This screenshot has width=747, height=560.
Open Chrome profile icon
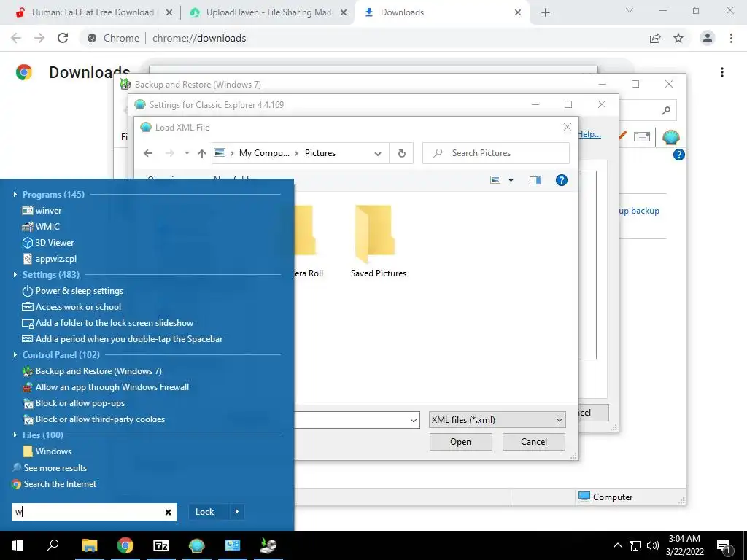coord(708,38)
